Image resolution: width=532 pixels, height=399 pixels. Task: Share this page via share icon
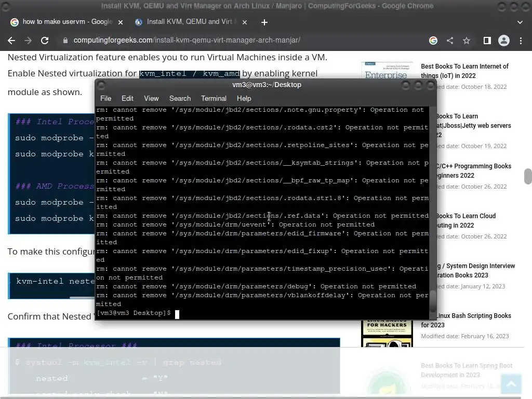pyautogui.click(x=450, y=41)
